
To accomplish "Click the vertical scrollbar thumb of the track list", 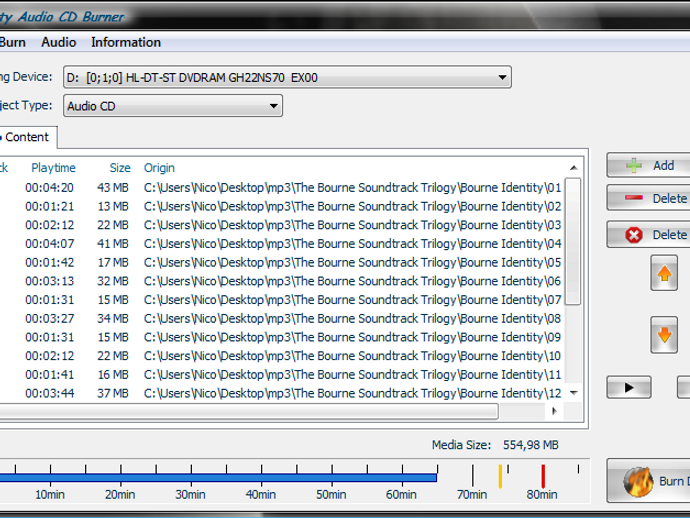I will coord(573,241).
